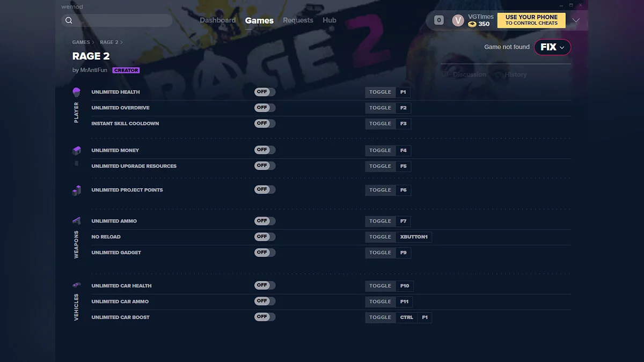Viewport: 644px width, 362px height.
Task: Click the Money cheats cube icon
Action: (76, 151)
